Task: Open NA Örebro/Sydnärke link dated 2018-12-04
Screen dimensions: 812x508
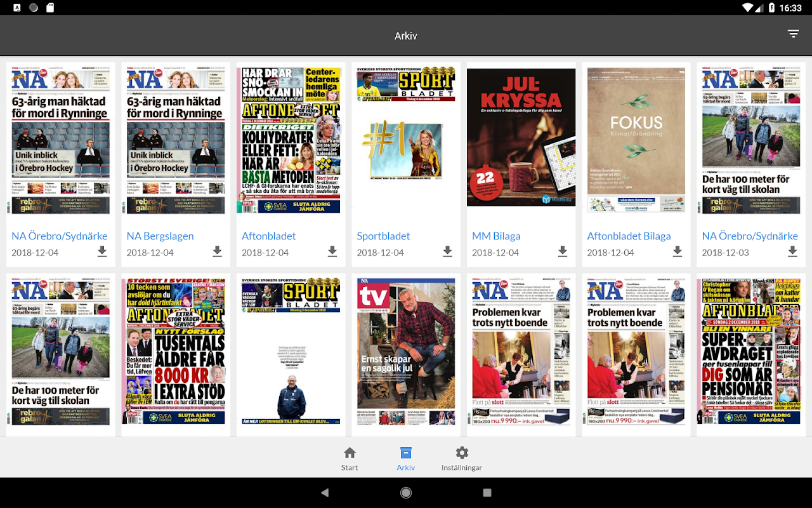Action: click(60, 236)
